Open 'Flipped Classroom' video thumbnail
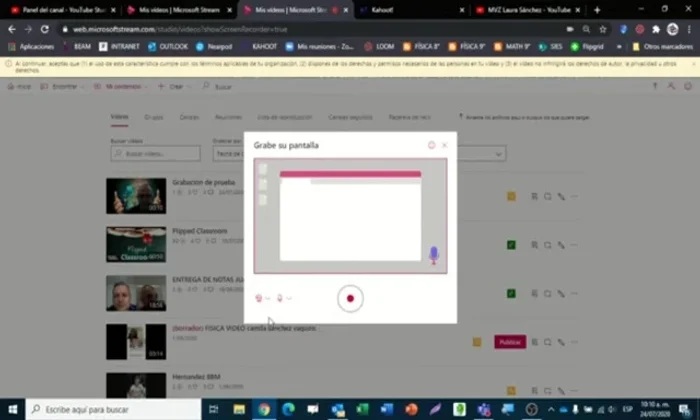Viewport: 700px width, 420px height. click(136, 245)
